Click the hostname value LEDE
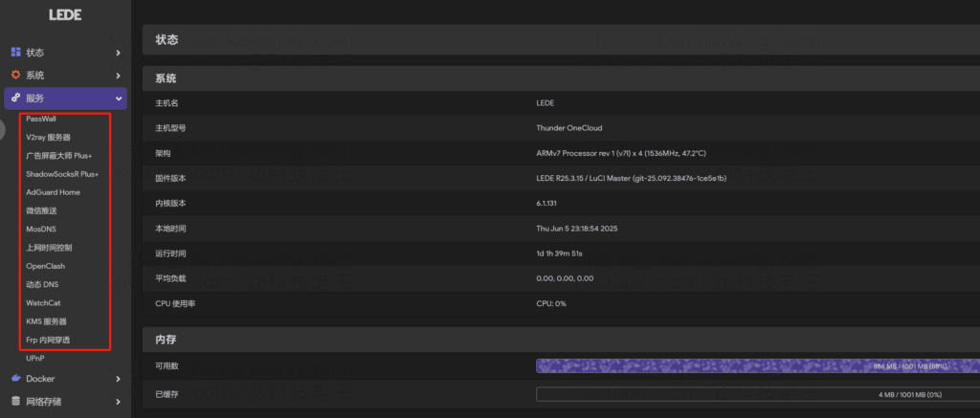Screen dimensions: 980x418 click(545, 103)
